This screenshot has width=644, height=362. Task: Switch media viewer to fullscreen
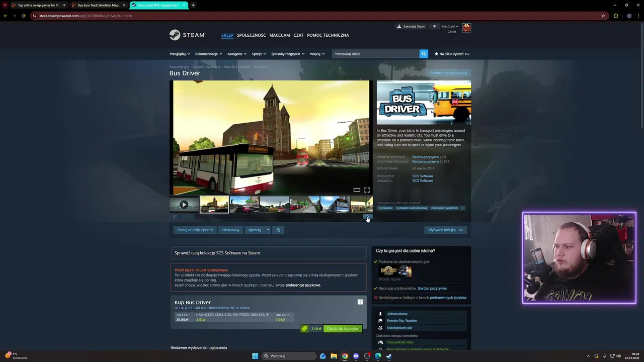pyautogui.click(x=367, y=190)
